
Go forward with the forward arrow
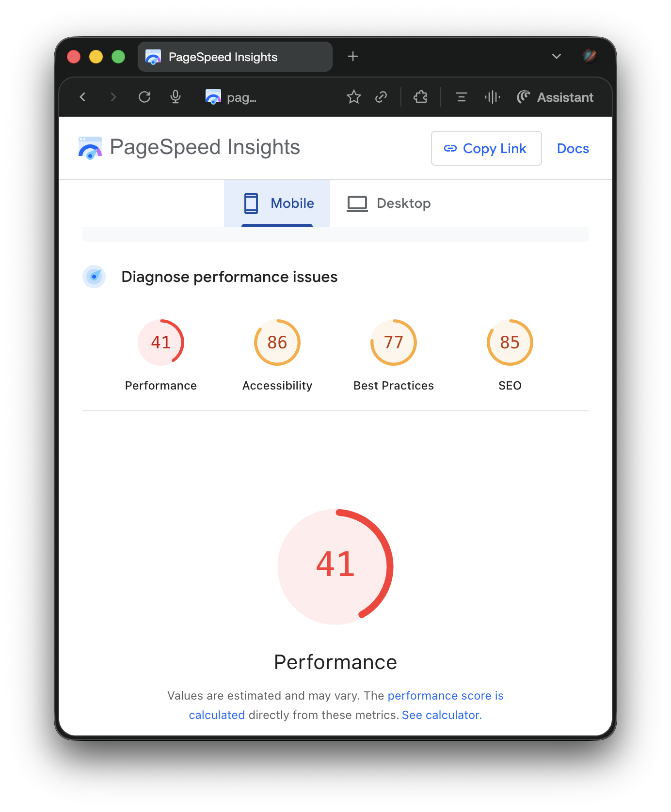[113, 97]
